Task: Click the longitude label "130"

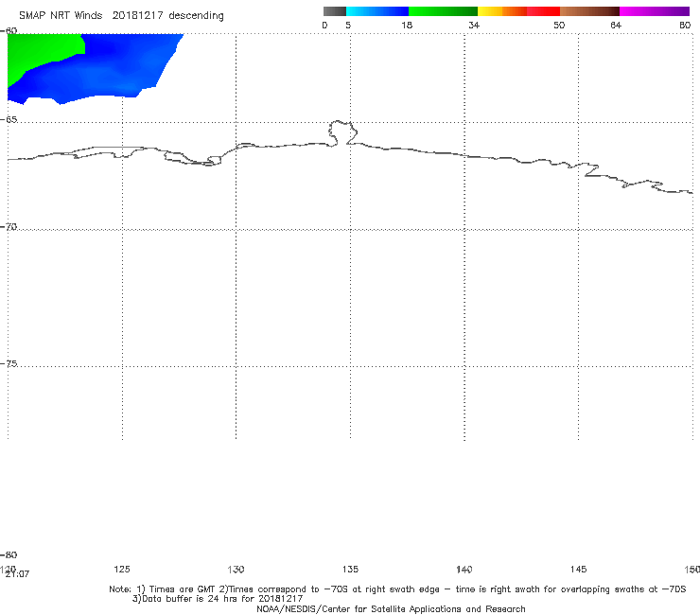Action: coord(236,569)
